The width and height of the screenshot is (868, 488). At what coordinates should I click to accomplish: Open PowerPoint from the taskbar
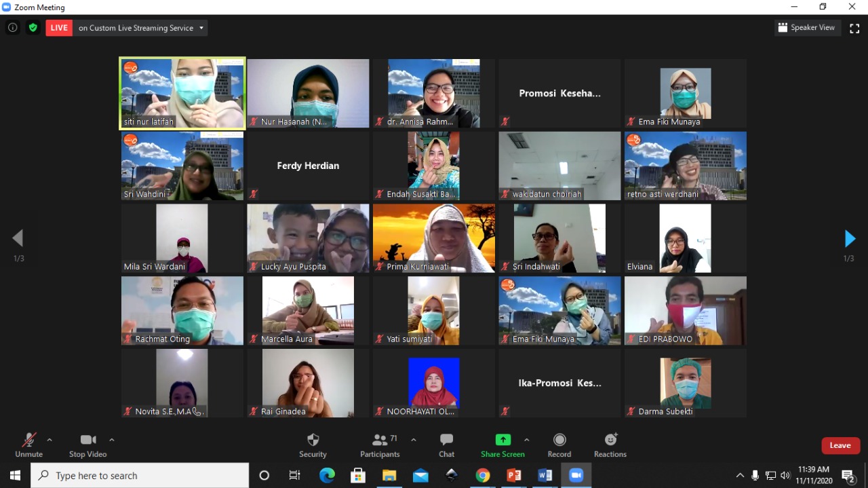(514, 476)
